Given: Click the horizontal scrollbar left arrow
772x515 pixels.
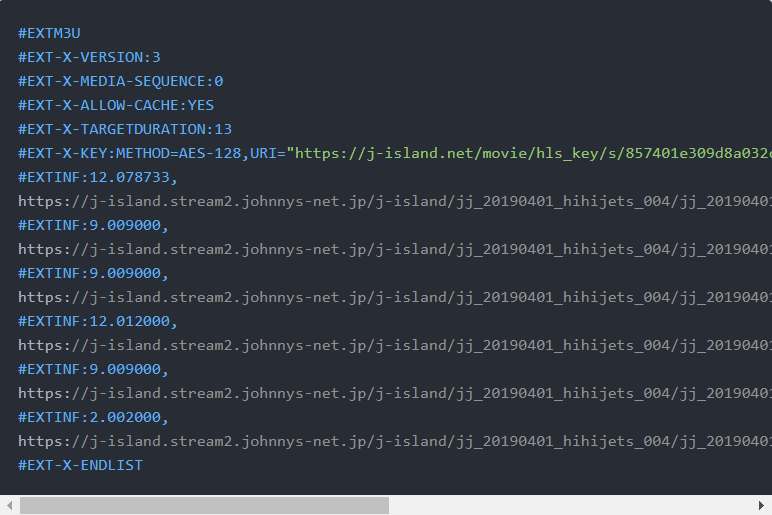Looking at the screenshot, I should coord(8,506).
